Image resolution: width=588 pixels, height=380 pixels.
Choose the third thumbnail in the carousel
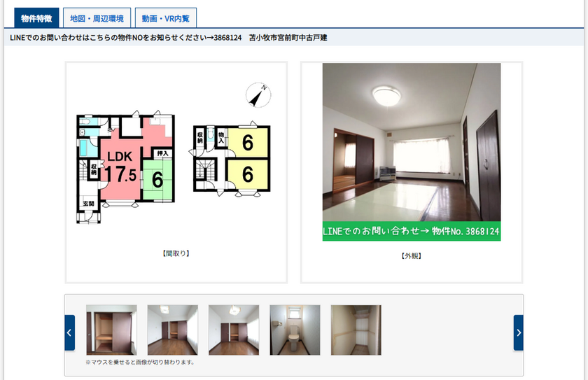234,330
